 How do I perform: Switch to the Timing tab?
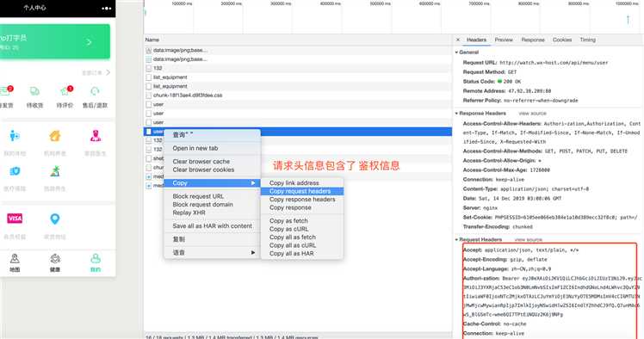pyautogui.click(x=587, y=40)
